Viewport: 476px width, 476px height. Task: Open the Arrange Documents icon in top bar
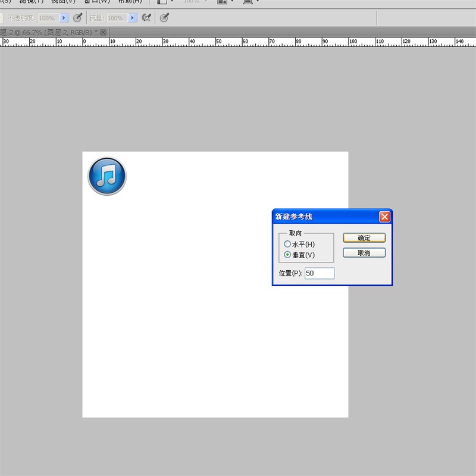pyautogui.click(x=224, y=2)
